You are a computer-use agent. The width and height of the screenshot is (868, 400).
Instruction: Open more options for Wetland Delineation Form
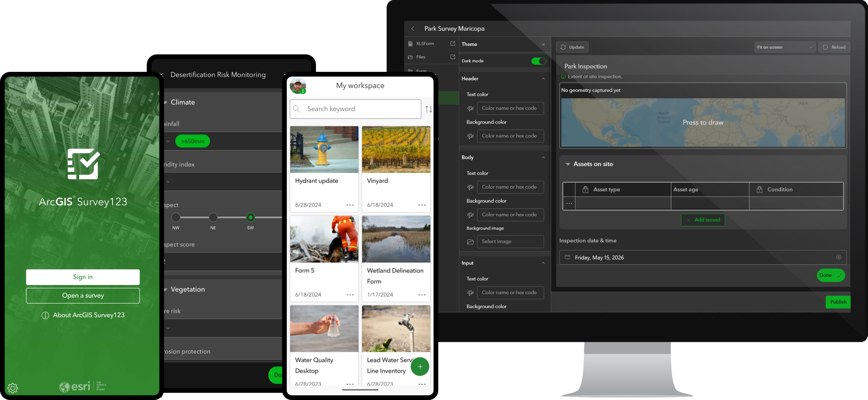422,295
